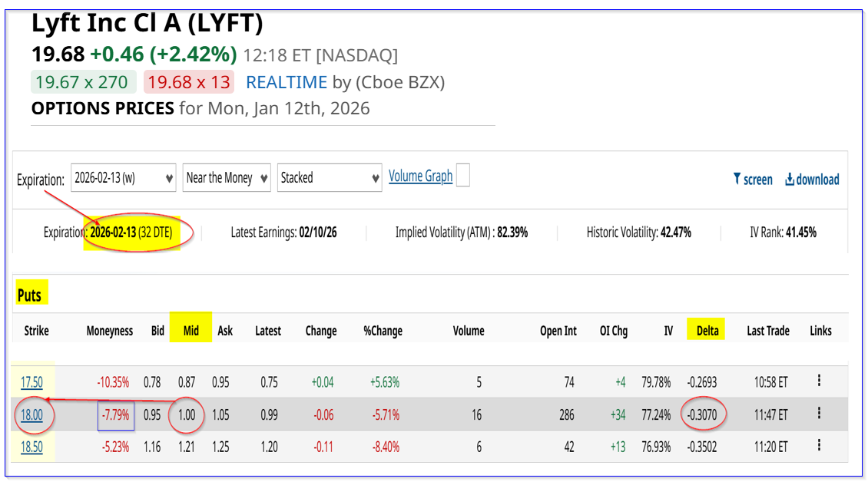Click the download icon link

point(811,179)
